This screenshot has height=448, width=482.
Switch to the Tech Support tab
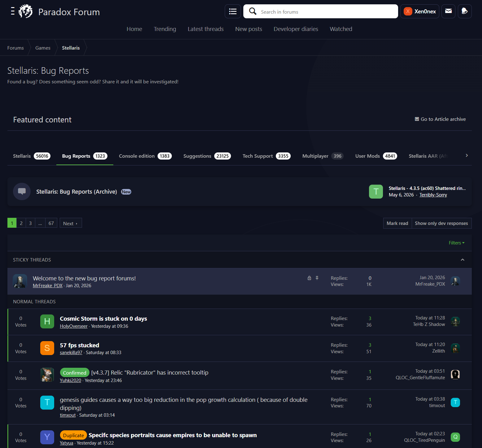267,156
